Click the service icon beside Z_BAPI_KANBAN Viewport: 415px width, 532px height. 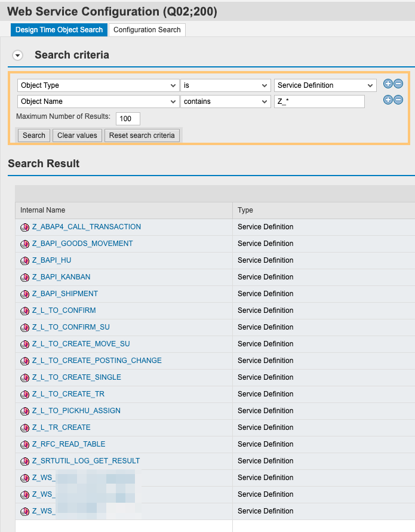[24, 278]
